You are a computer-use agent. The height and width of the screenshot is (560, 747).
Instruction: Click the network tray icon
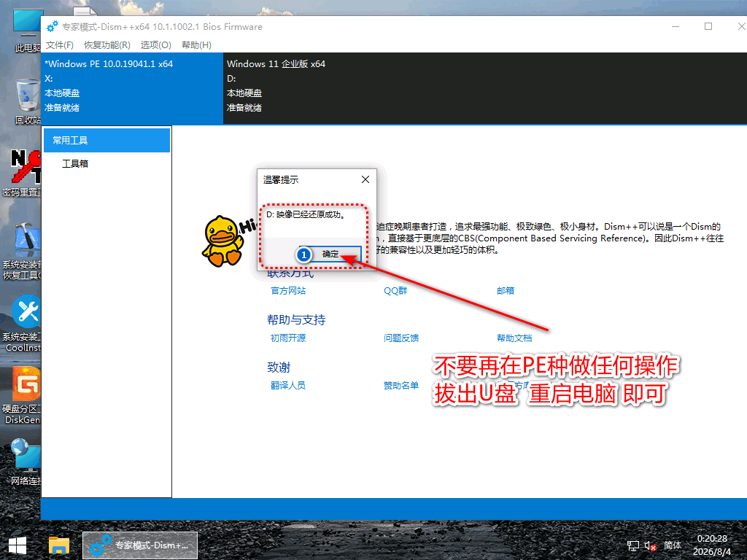click(x=632, y=545)
